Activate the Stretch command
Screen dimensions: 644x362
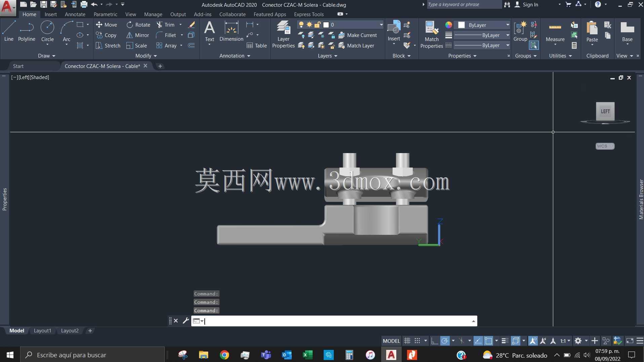point(108,45)
